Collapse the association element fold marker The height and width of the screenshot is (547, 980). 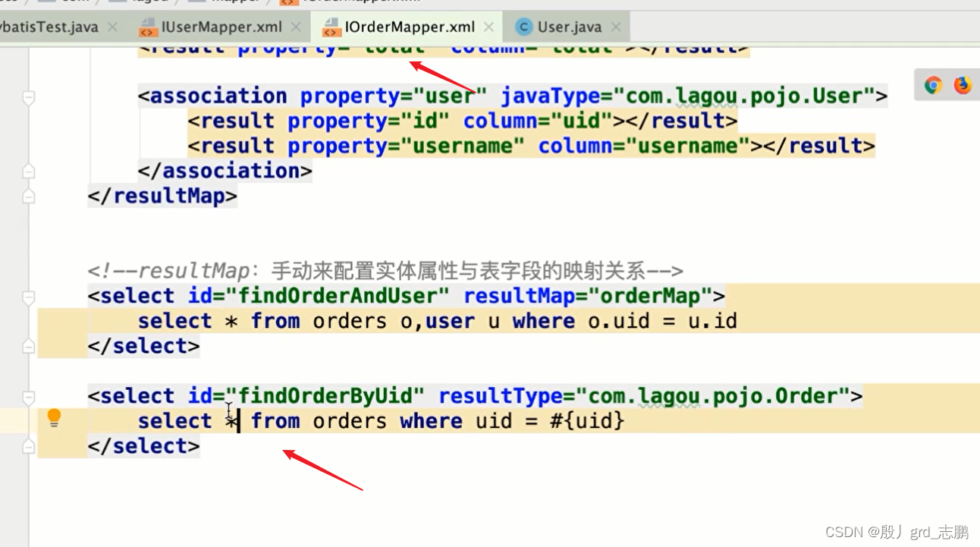pos(29,97)
